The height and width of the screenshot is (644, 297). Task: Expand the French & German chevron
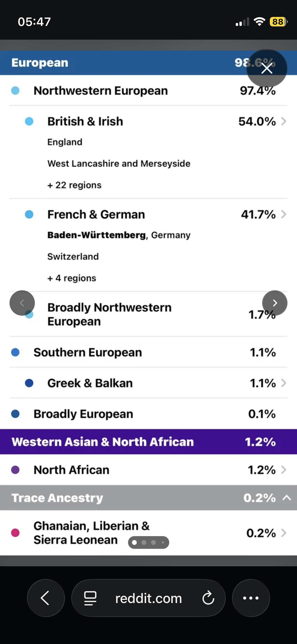(x=284, y=214)
